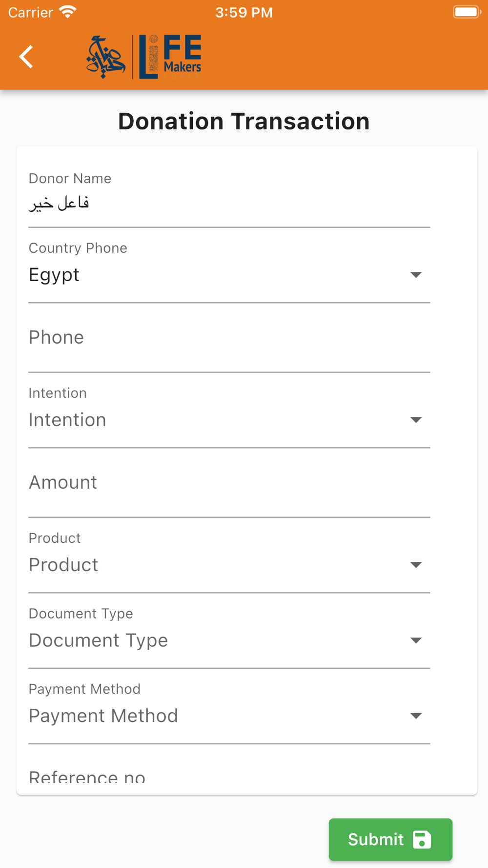Image resolution: width=488 pixels, height=868 pixels.
Task: Tap the Life Makers logo
Action: coord(144,57)
